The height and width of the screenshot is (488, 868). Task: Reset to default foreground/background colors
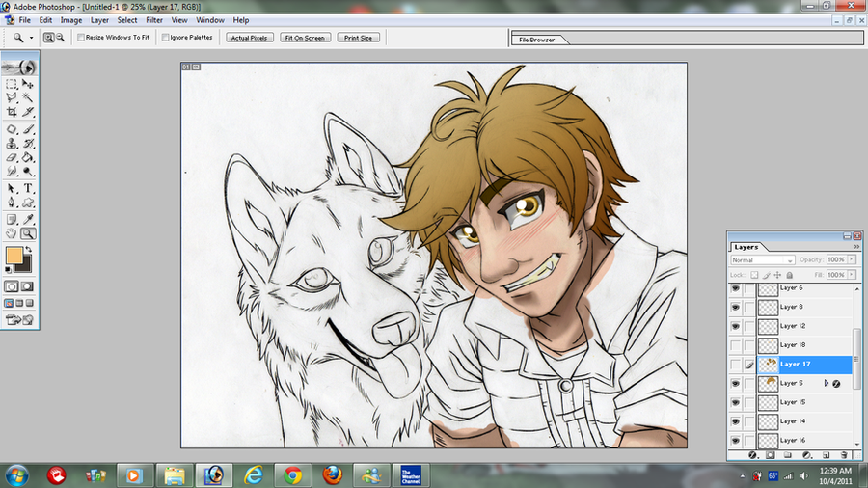[x=8, y=269]
